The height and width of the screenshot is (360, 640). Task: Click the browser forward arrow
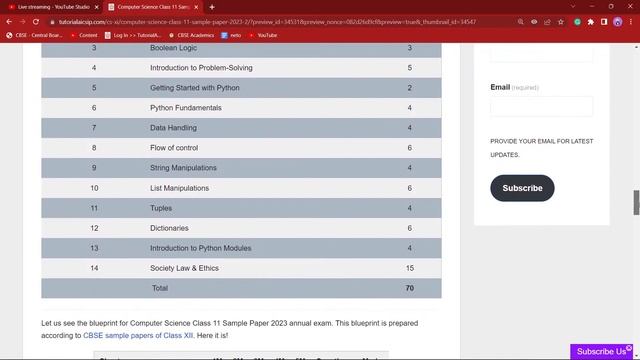[22, 22]
